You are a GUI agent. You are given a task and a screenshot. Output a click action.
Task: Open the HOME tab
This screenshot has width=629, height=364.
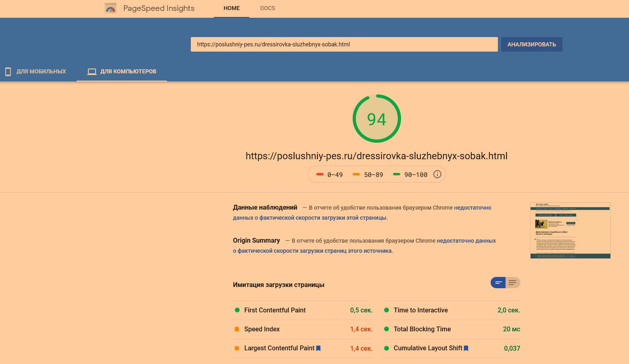(x=232, y=8)
